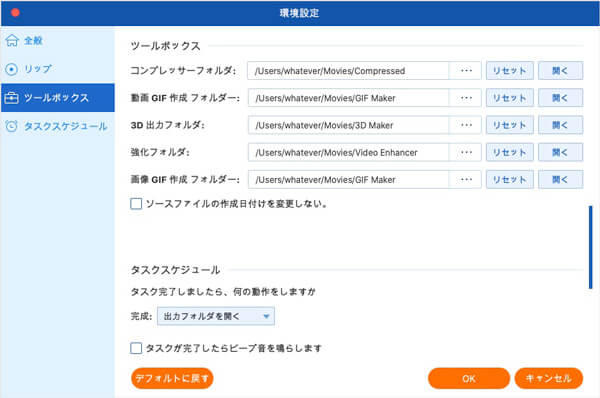Enable ソースファイルの作成日付けを変更しない checkbox

136,204
